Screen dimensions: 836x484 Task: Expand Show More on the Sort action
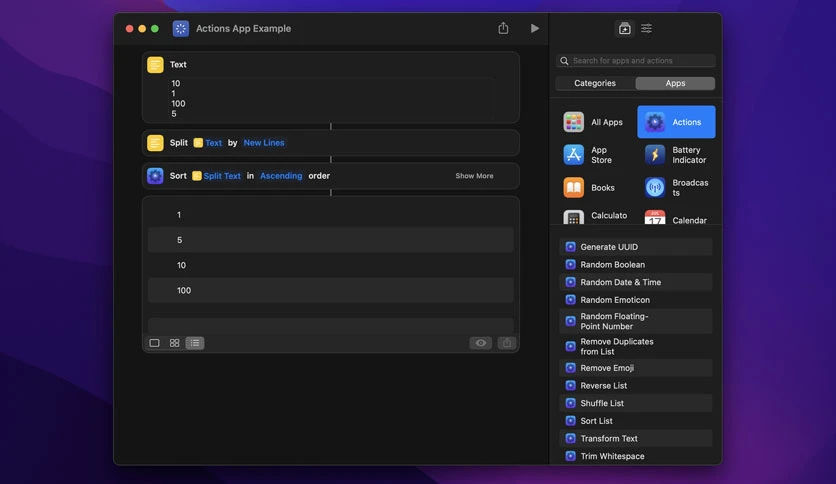[x=474, y=176]
